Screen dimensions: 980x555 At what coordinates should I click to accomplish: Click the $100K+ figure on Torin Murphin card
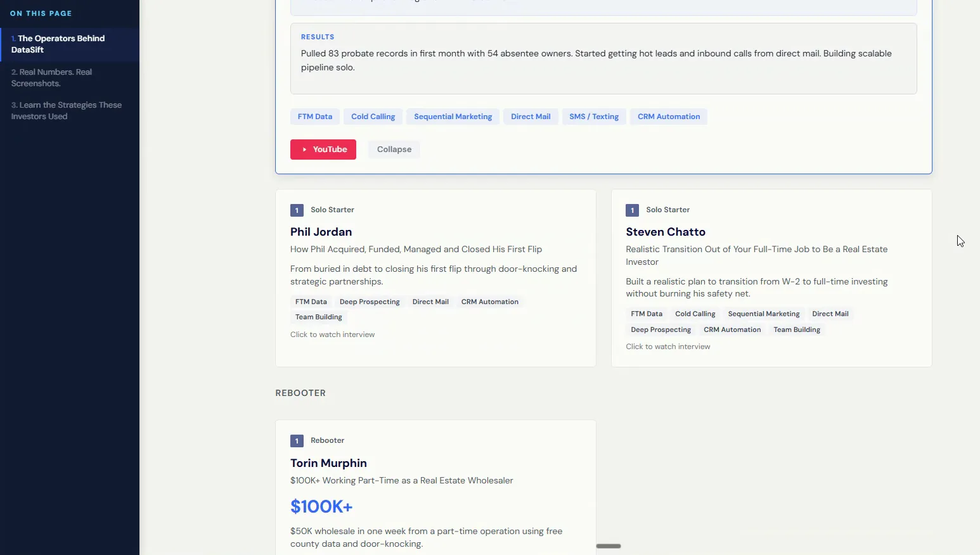point(321,507)
